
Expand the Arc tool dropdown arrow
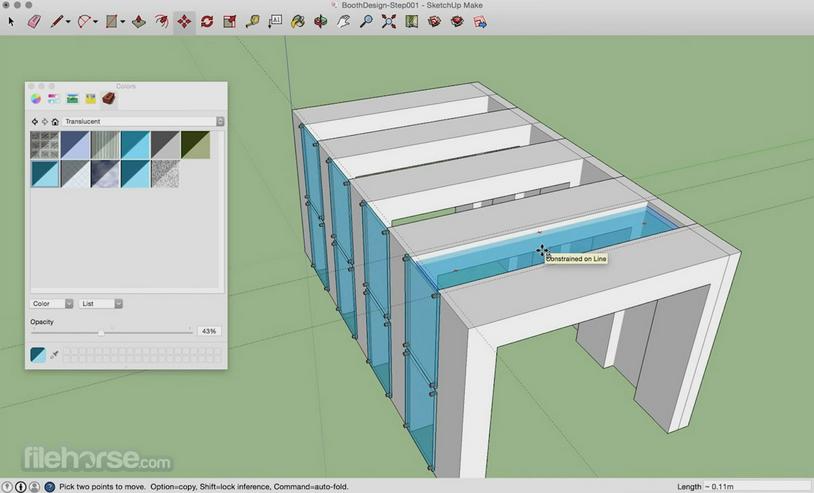point(95,22)
